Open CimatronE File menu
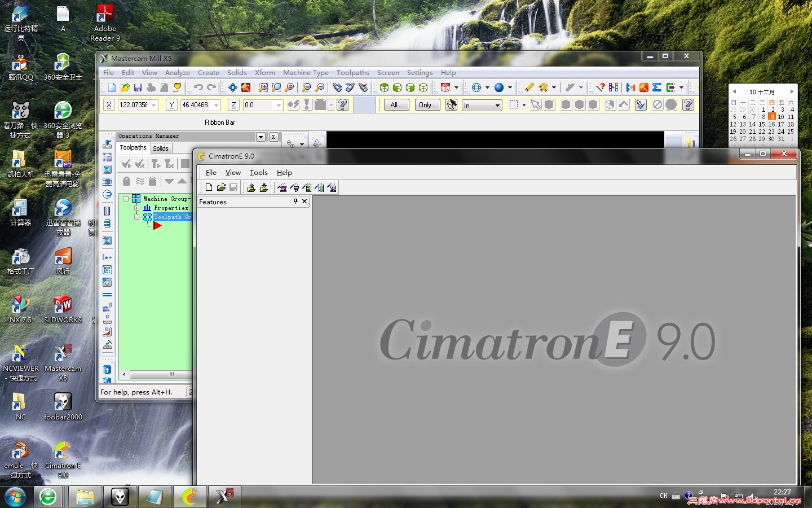 211,173
